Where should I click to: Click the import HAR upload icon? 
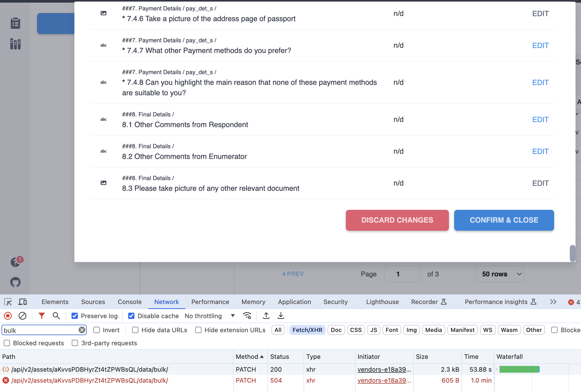pos(266,316)
